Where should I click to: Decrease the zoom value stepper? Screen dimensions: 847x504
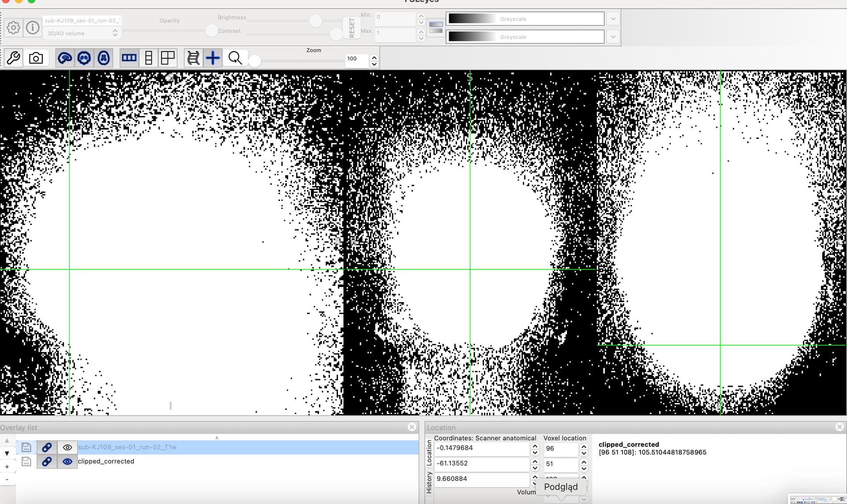(x=374, y=64)
